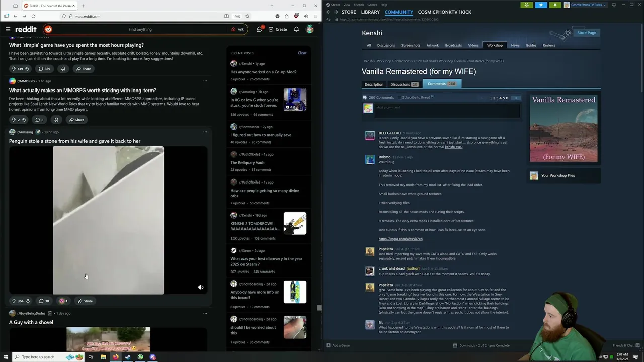Select the Guides hub tab
The height and width of the screenshot is (362, 644).
531,45
